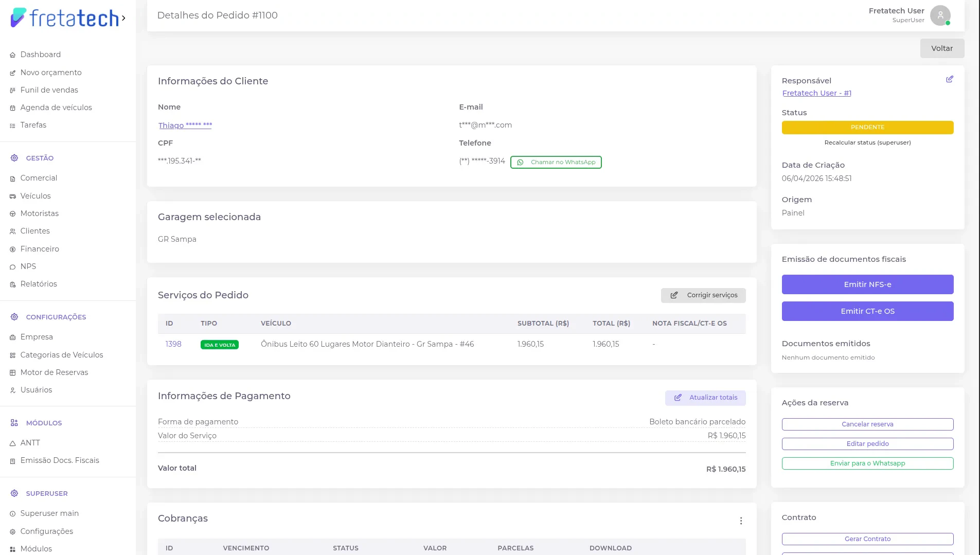The height and width of the screenshot is (555, 980).
Task: Click the Financeiro coin icon
Action: click(13, 249)
